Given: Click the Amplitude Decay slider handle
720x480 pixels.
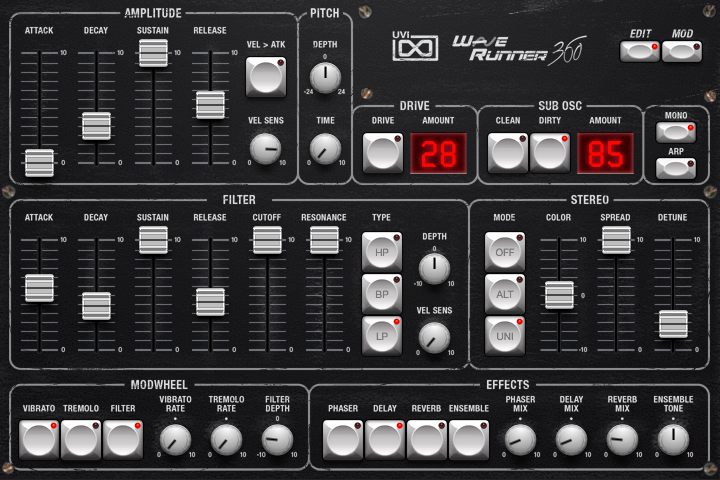Looking at the screenshot, I should 96,126.
